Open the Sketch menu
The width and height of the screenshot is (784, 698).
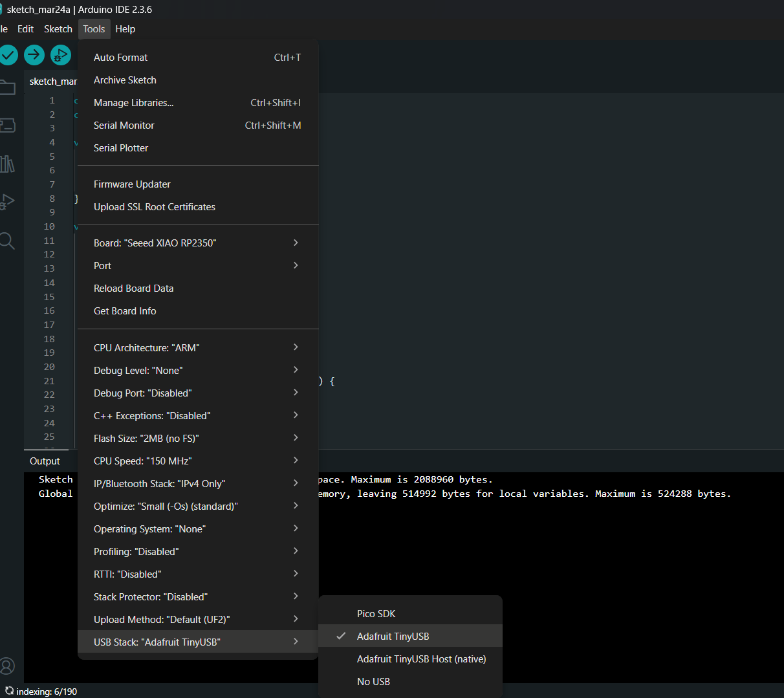click(x=58, y=29)
